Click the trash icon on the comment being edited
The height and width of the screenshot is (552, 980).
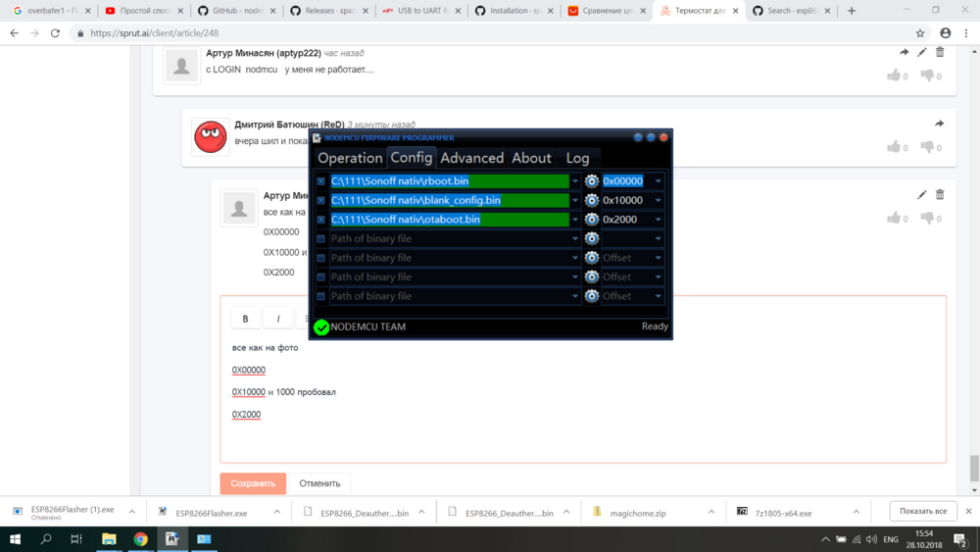(x=940, y=195)
